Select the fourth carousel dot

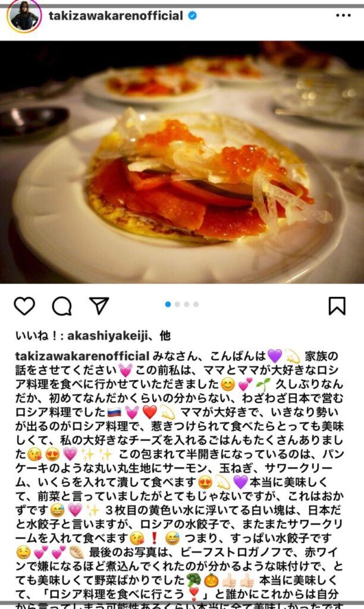[x=196, y=304]
